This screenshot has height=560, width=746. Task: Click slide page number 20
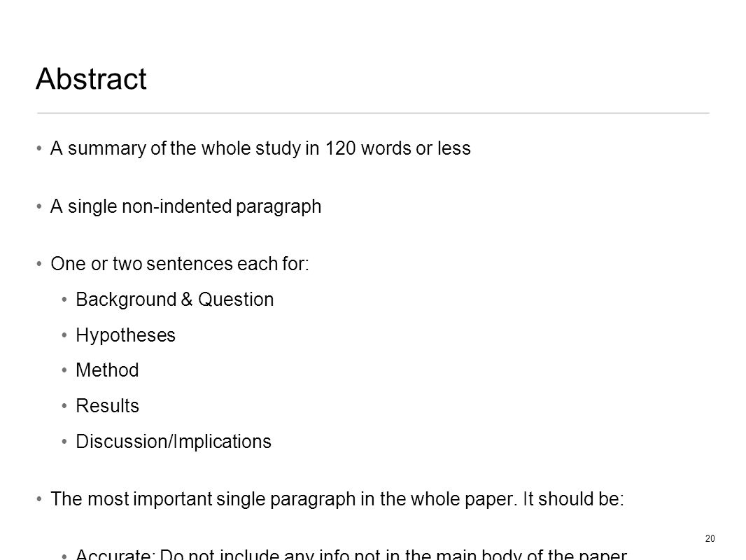[710, 538]
